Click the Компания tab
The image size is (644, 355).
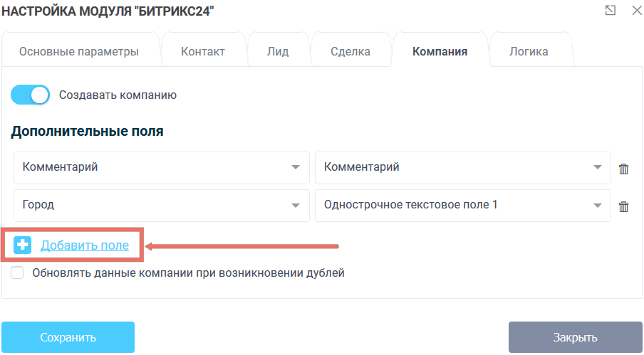coord(440,51)
